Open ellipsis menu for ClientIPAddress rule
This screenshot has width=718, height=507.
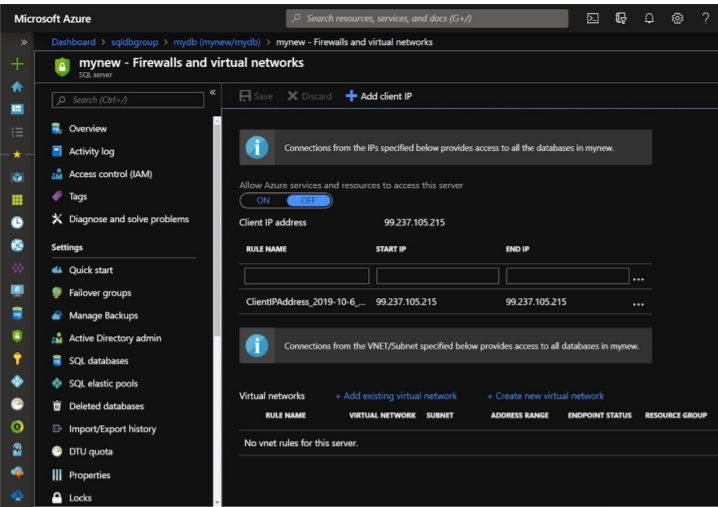tap(638, 303)
